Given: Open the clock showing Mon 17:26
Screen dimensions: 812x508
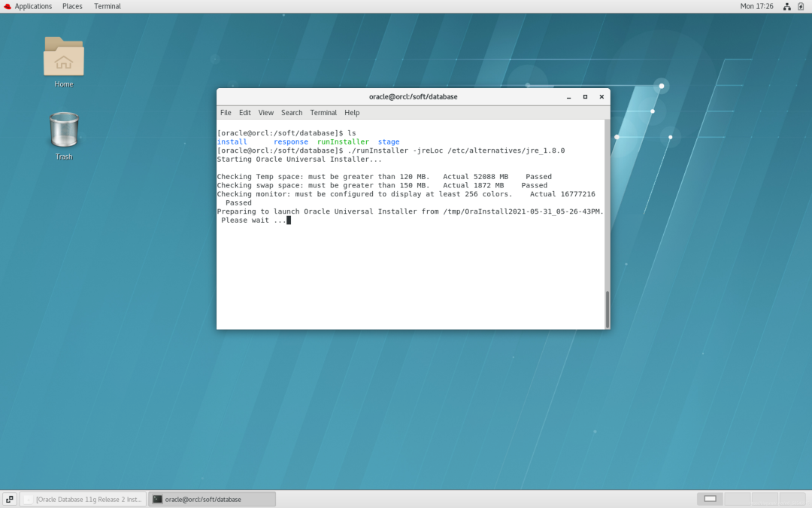Looking at the screenshot, I should click(757, 6).
